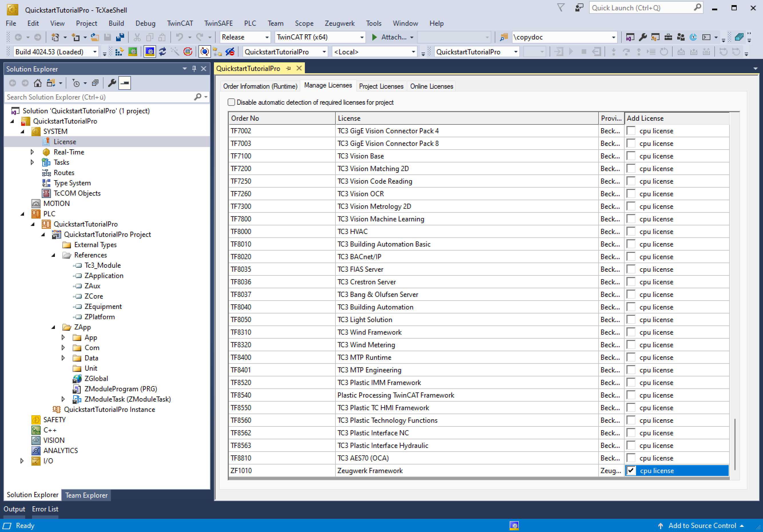Expand the Real-Time tree node
Viewport: 763px width, 532px height.
pos(32,152)
